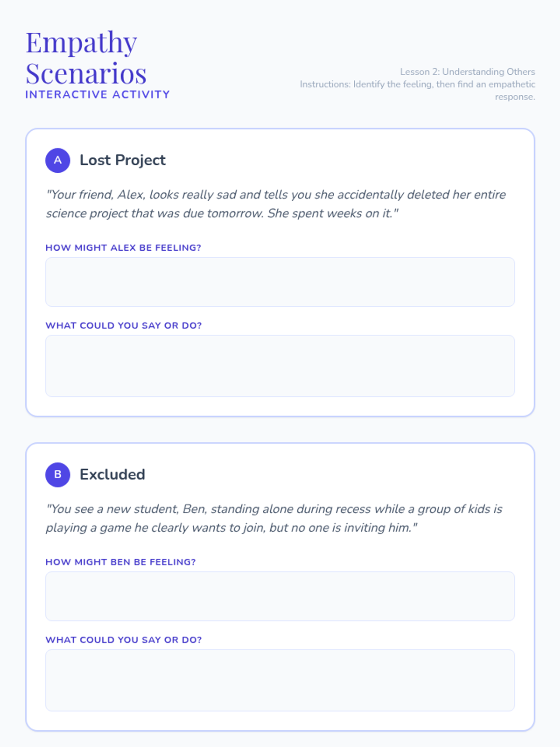Click the How Might Alex Be Feeling label
Screen dimensions: 560x747
123,248
